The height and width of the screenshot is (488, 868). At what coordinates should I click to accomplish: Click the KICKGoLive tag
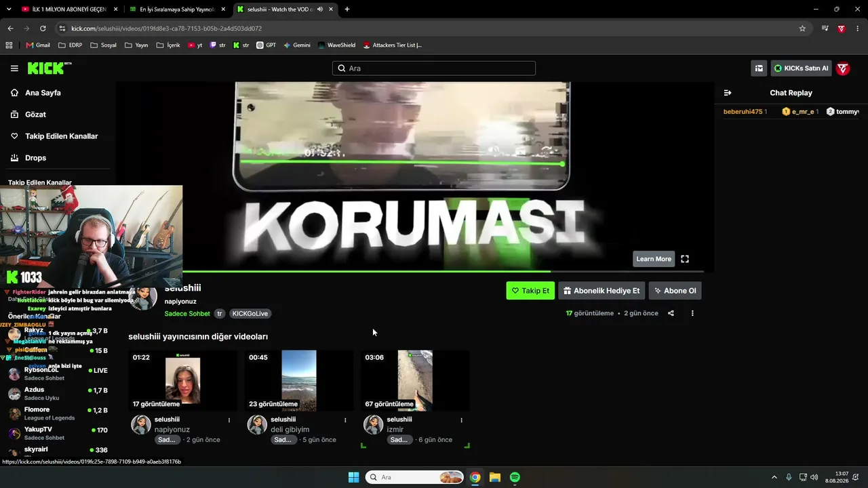pos(250,314)
